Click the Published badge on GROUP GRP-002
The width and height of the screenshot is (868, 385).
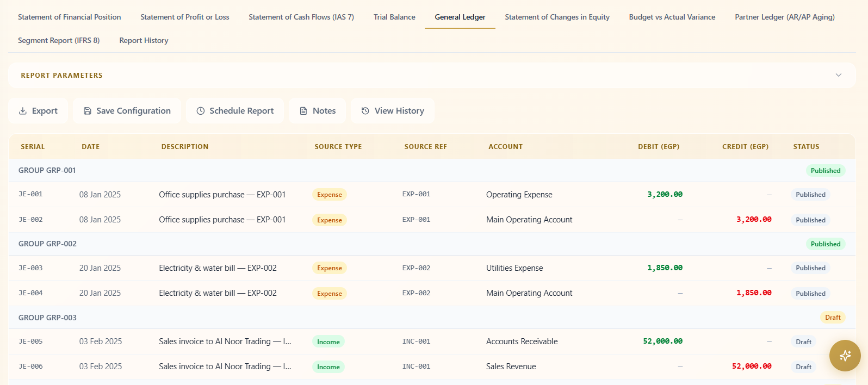coord(825,244)
